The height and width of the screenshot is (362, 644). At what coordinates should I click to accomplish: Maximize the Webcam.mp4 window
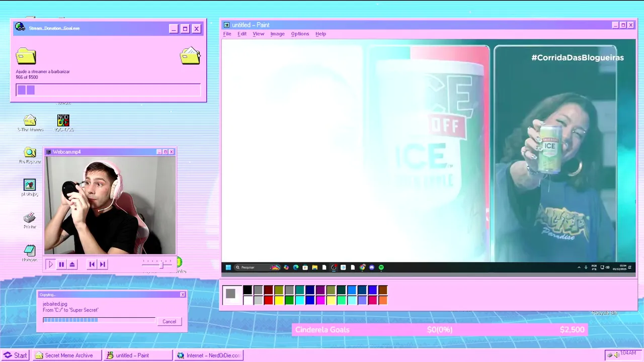coord(165,152)
